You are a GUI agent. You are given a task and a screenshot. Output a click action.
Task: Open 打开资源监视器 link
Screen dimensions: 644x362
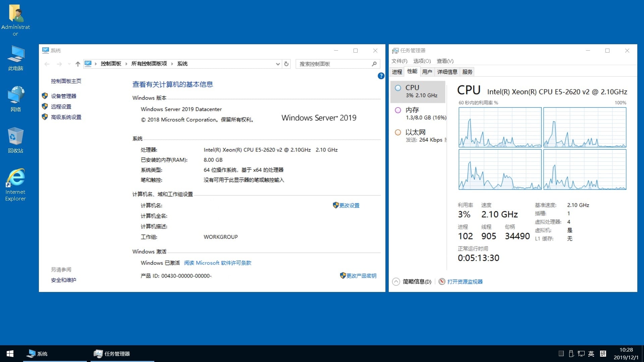(465, 282)
